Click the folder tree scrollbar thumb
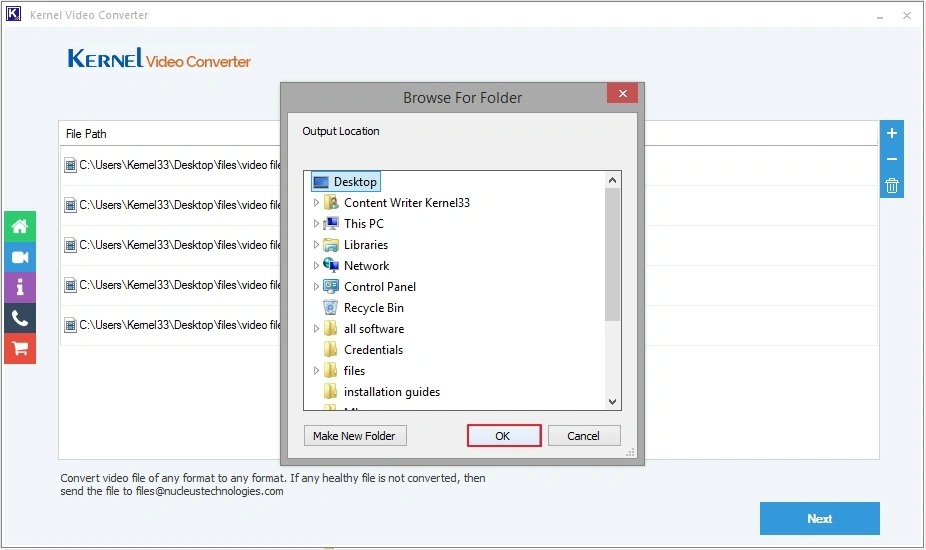The width and height of the screenshot is (926, 550). pos(612,254)
